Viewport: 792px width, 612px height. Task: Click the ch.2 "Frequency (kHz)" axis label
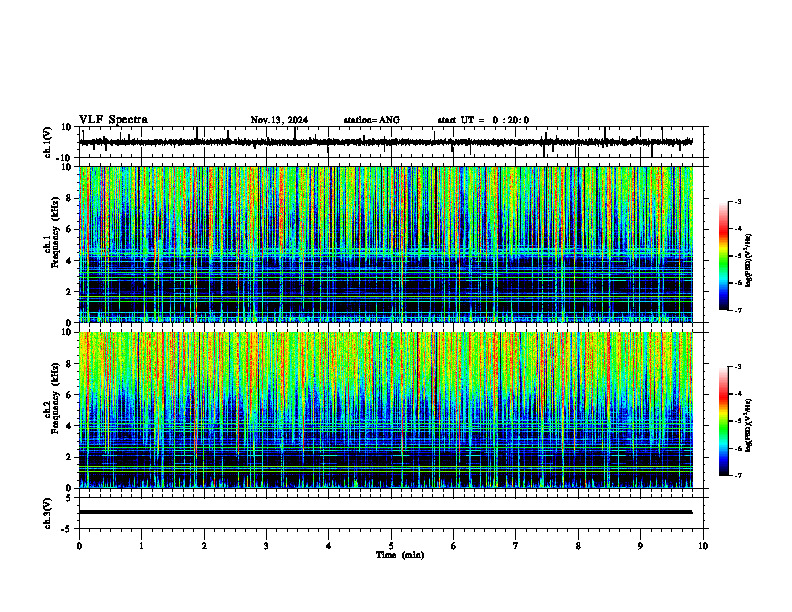[x=55, y=398]
